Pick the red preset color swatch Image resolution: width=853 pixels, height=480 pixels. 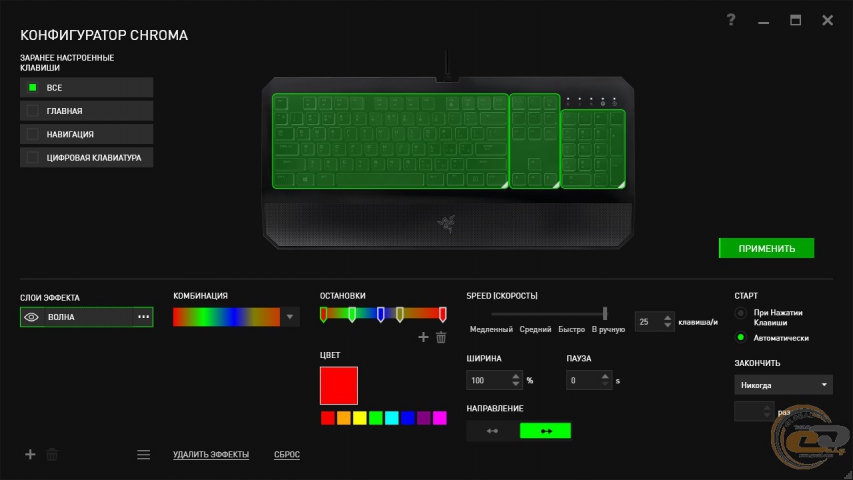tap(327, 418)
